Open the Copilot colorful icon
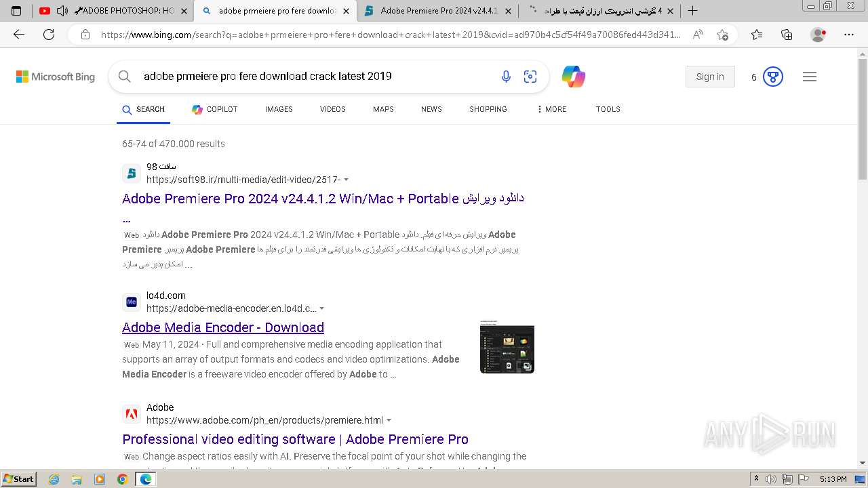 coord(574,77)
